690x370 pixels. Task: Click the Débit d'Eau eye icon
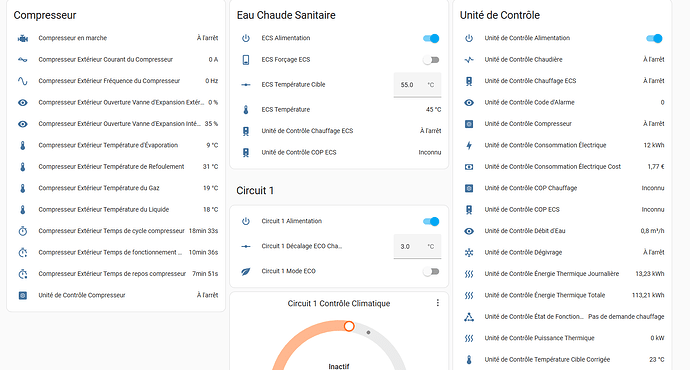(469, 231)
